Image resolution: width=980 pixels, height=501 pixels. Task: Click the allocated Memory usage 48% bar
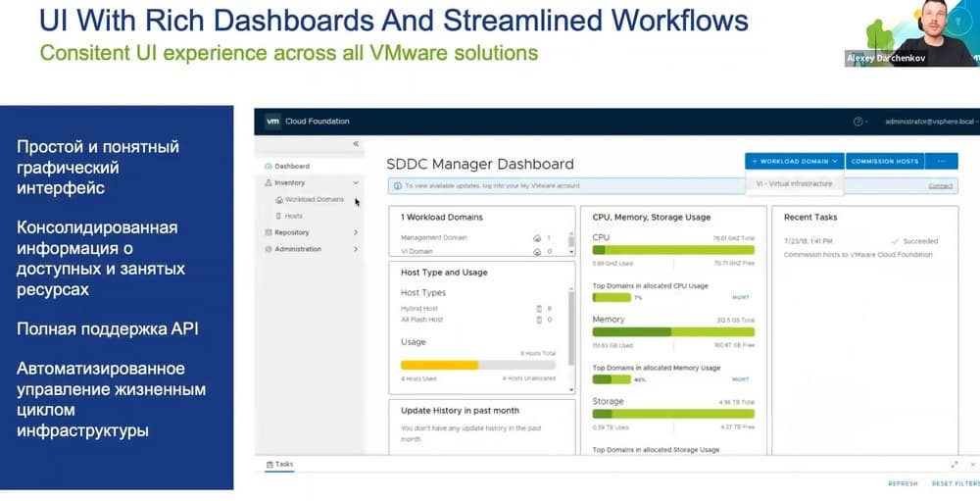click(612, 379)
